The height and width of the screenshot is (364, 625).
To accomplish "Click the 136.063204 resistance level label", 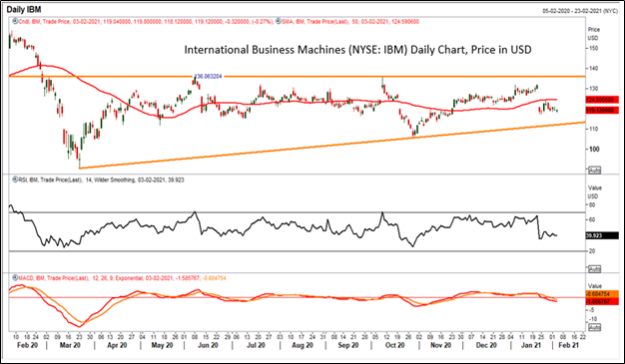I will (x=208, y=76).
